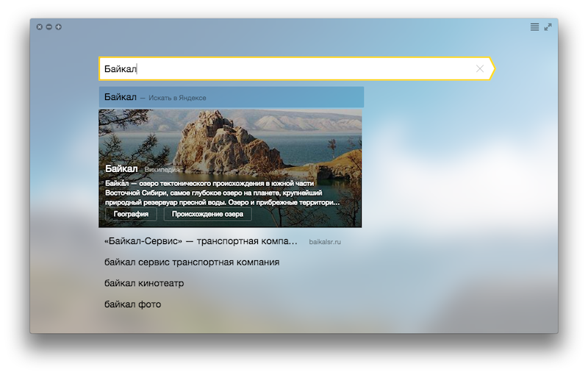Close the browser window
The width and height of the screenshot is (588, 375).
click(x=40, y=27)
